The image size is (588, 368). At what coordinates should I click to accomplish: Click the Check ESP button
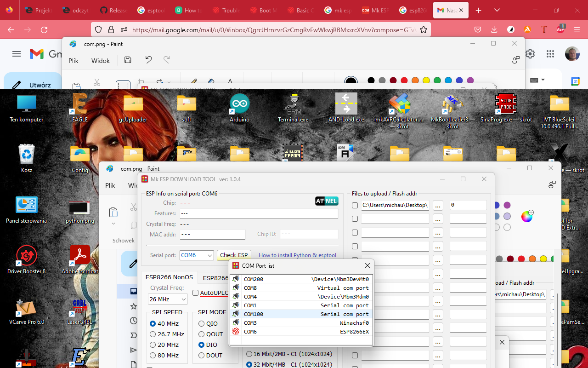pyautogui.click(x=234, y=255)
